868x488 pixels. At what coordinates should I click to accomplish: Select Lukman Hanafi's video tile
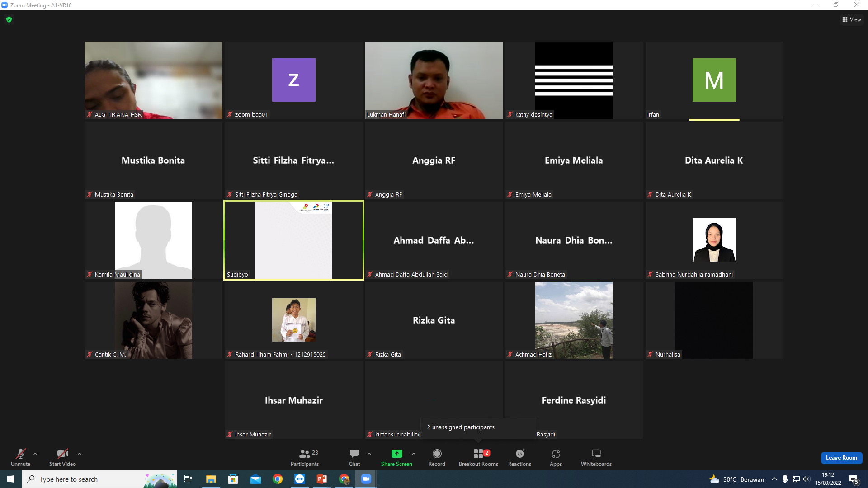coord(434,80)
